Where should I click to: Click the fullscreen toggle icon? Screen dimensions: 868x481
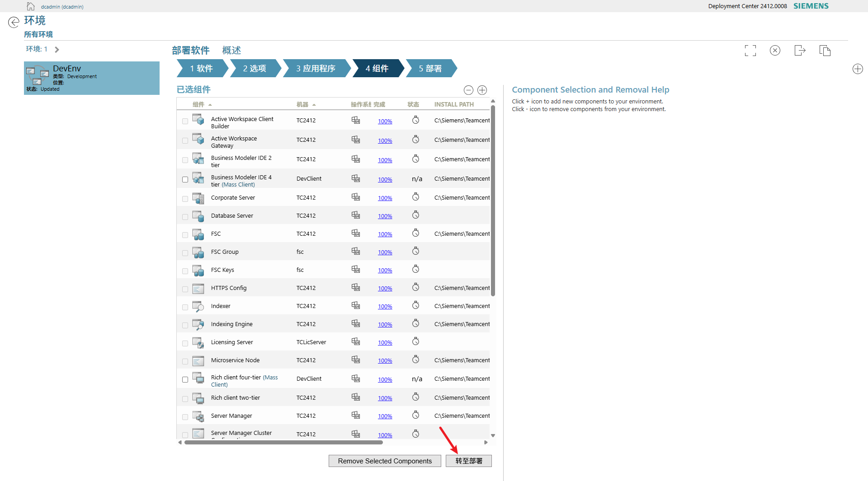point(750,51)
